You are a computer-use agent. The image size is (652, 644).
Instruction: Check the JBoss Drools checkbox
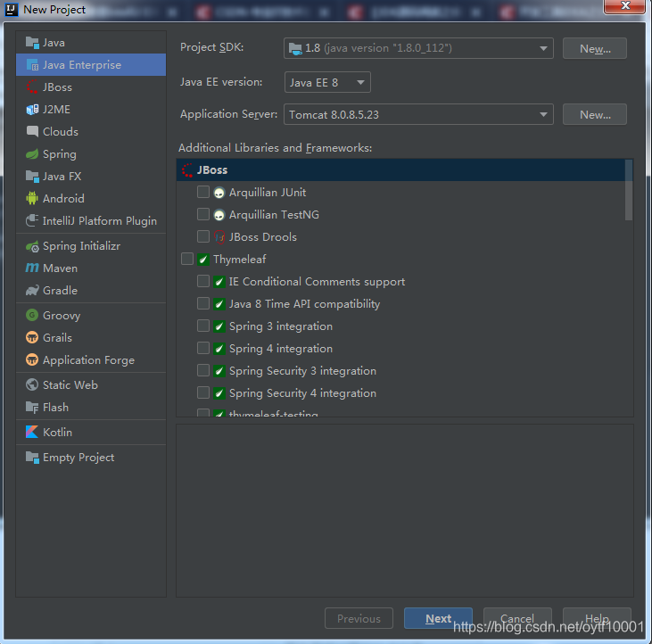pos(203,236)
